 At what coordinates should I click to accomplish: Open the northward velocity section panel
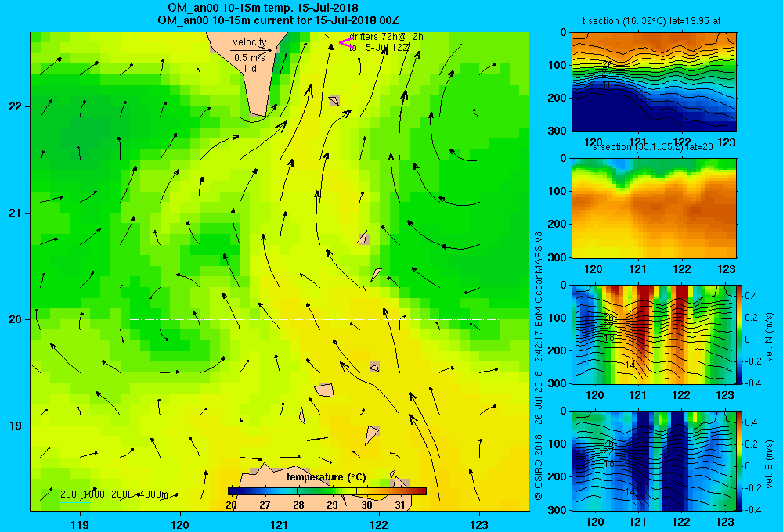click(654, 334)
